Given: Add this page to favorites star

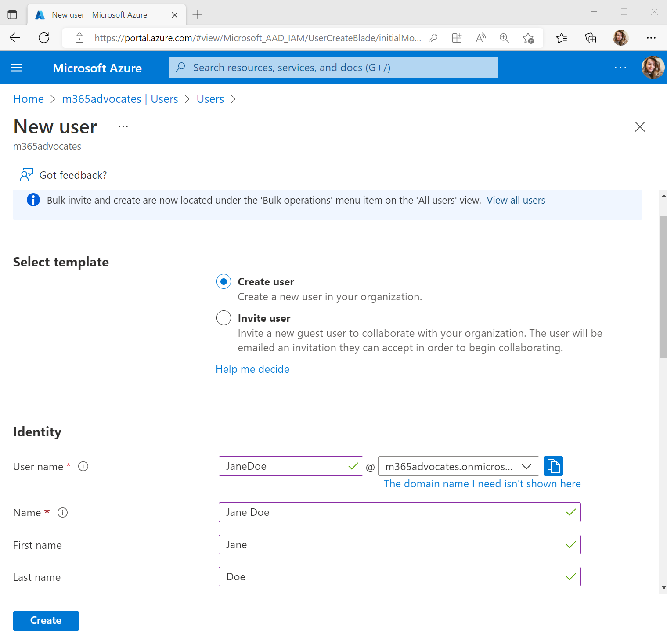Looking at the screenshot, I should 528,38.
